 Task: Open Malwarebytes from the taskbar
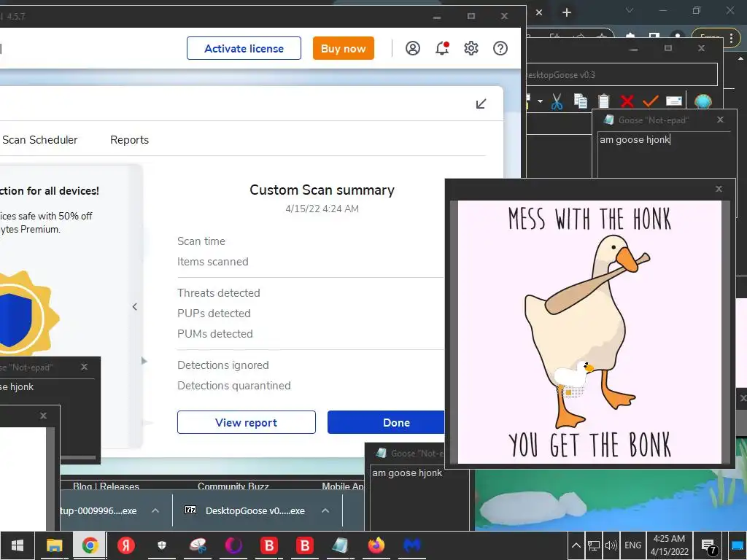coord(411,545)
